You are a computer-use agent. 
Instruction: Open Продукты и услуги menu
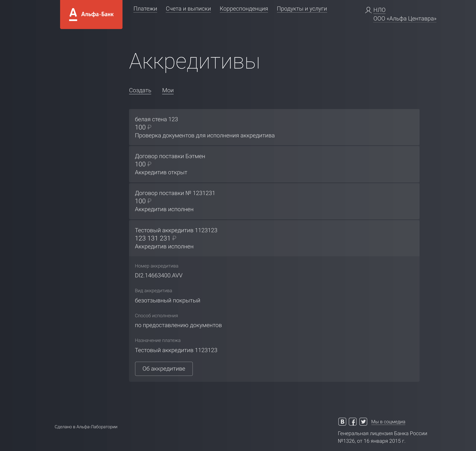[x=302, y=9]
